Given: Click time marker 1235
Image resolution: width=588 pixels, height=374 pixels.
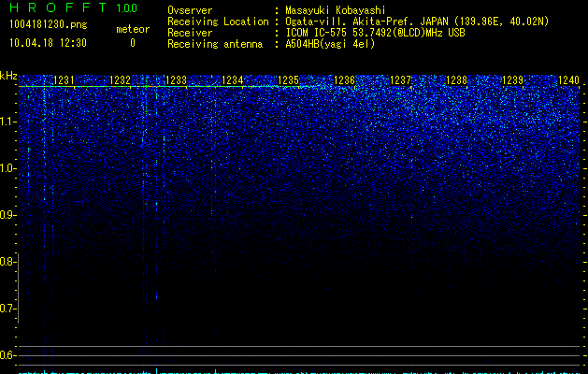Looking at the screenshot, I should pos(288,80).
